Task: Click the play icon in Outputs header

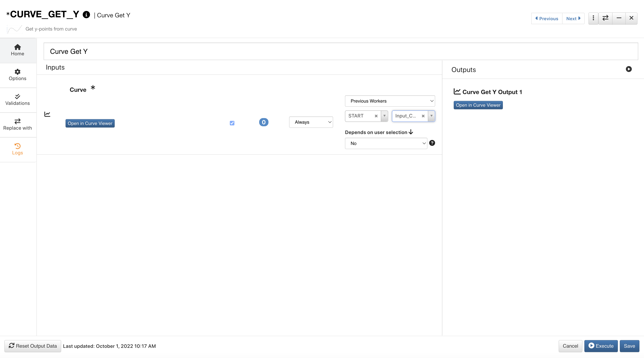Action: coord(629,69)
